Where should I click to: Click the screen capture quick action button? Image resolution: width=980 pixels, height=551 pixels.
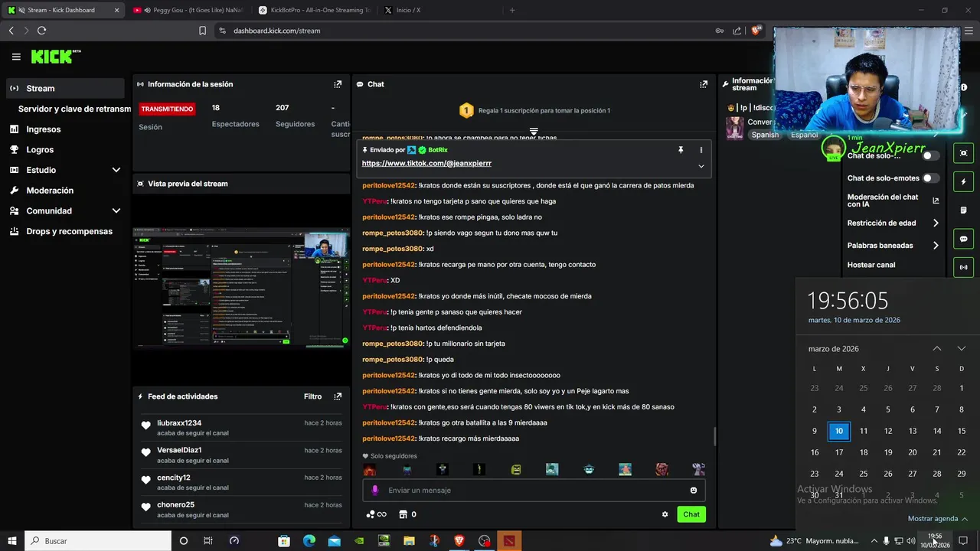[963, 153]
